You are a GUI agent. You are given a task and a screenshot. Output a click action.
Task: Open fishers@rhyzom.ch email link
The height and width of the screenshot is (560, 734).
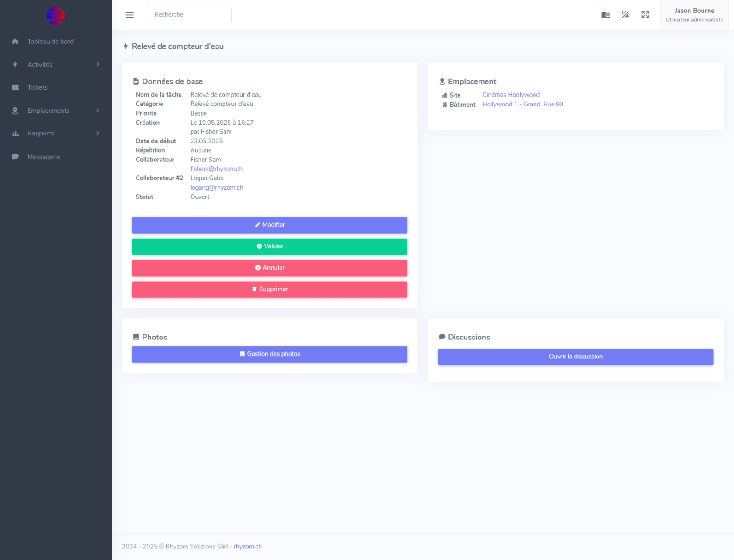click(216, 169)
